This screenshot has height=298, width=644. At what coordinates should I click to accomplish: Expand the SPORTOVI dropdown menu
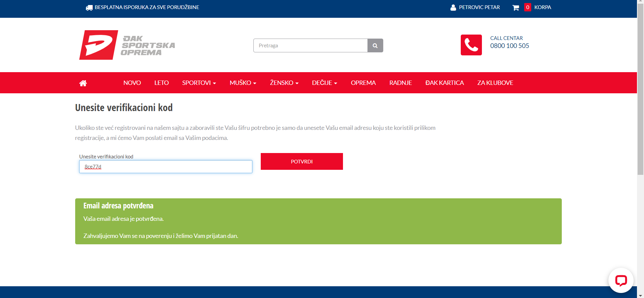pyautogui.click(x=199, y=83)
